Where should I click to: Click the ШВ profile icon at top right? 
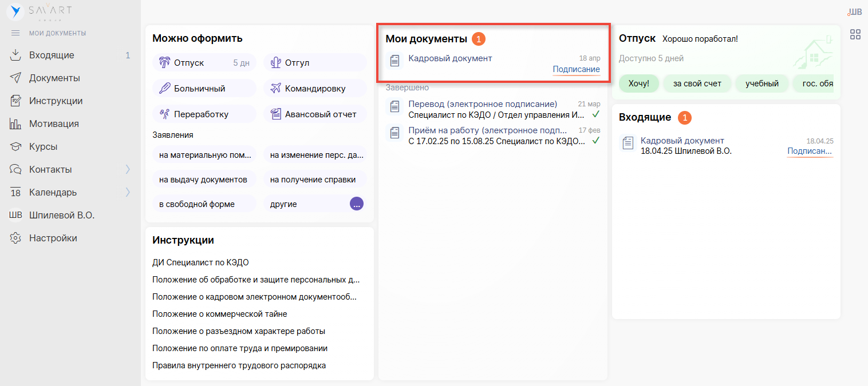pos(855,12)
